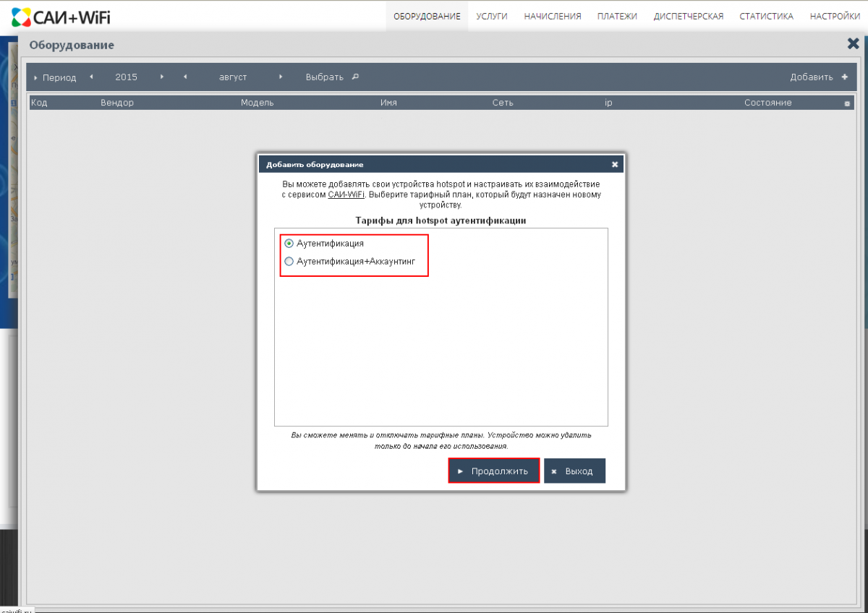Switch to the СТАТИСТИКА tab
Screen dimensions: 868x613
(x=766, y=16)
